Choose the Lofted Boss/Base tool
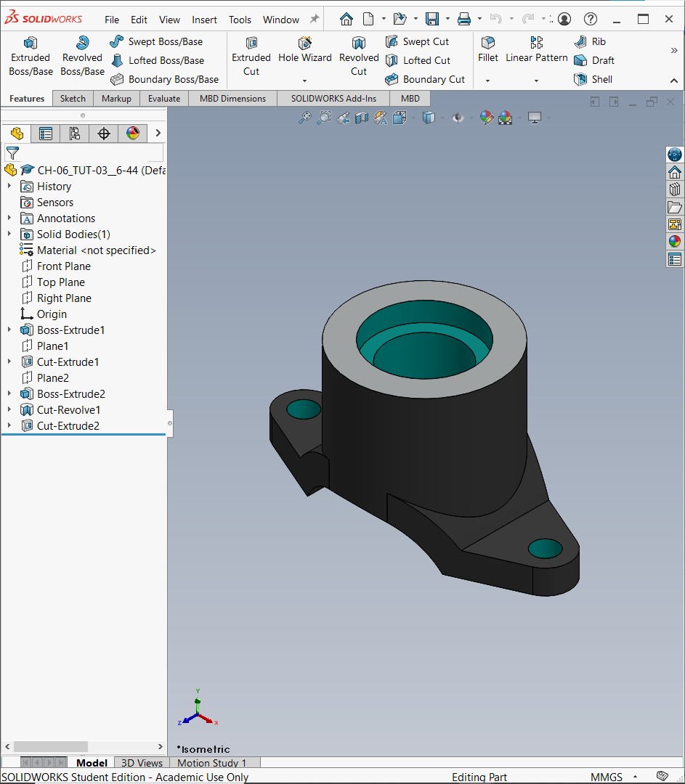Viewport: 685px width, 784px height. pyautogui.click(x=157, y=60)
